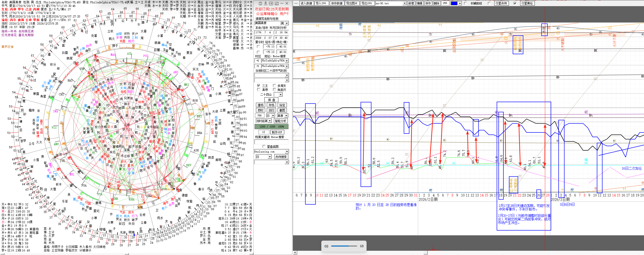Enable the 多周天 checkbox
644x255 pixels.
tap(274, 85)
